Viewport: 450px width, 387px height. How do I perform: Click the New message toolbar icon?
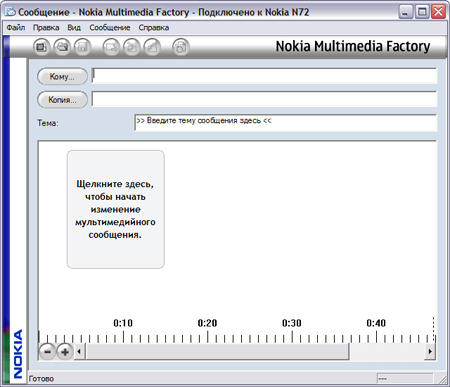click(42, 47)
